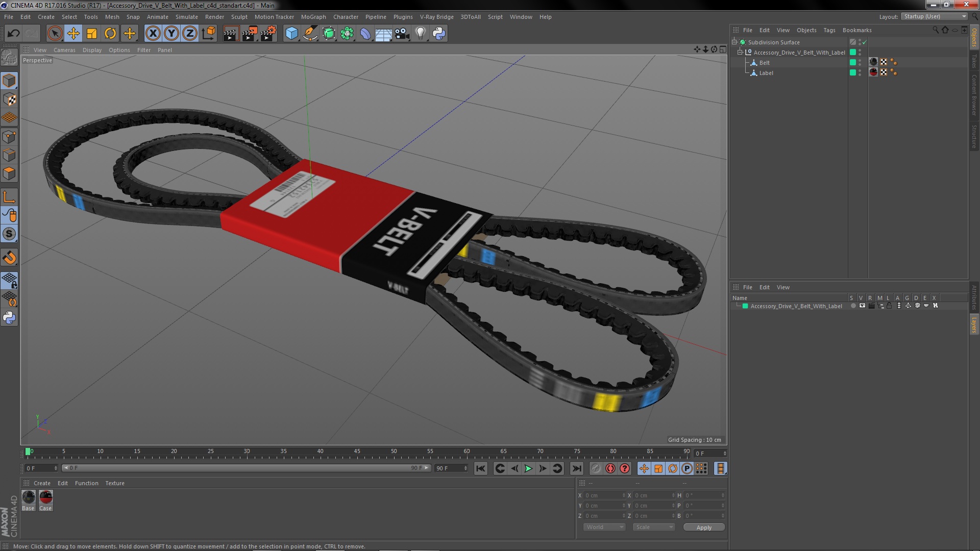The width and height of the screenshot is (980, 551).
Task: Toggle the coordinate system icon
Action: tap(208, 34)
